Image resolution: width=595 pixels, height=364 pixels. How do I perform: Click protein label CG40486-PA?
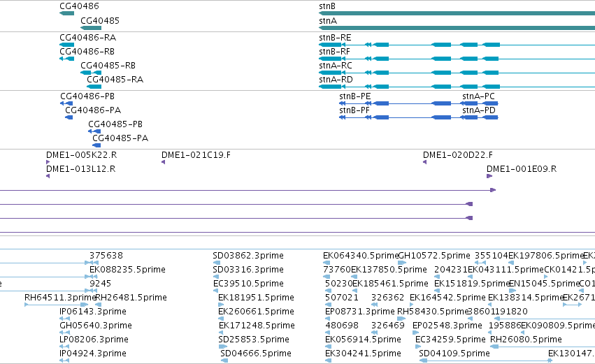pos(94,110)
